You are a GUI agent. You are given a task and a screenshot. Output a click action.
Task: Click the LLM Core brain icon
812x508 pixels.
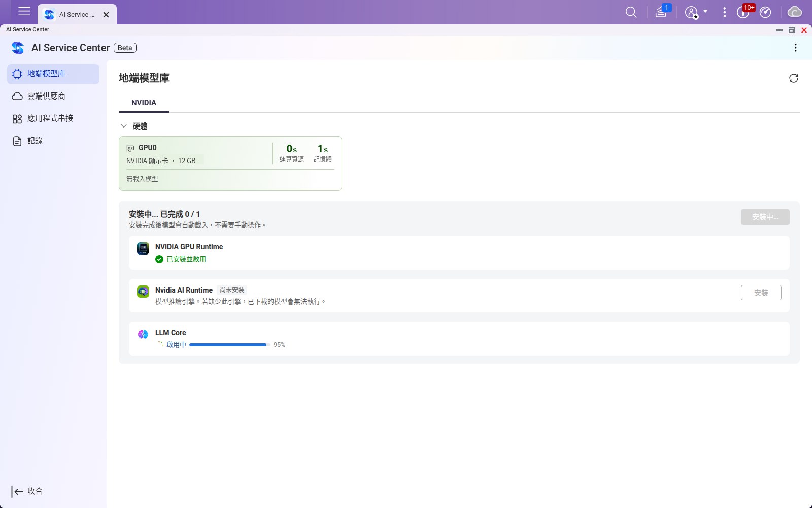(x=143, y=334)
